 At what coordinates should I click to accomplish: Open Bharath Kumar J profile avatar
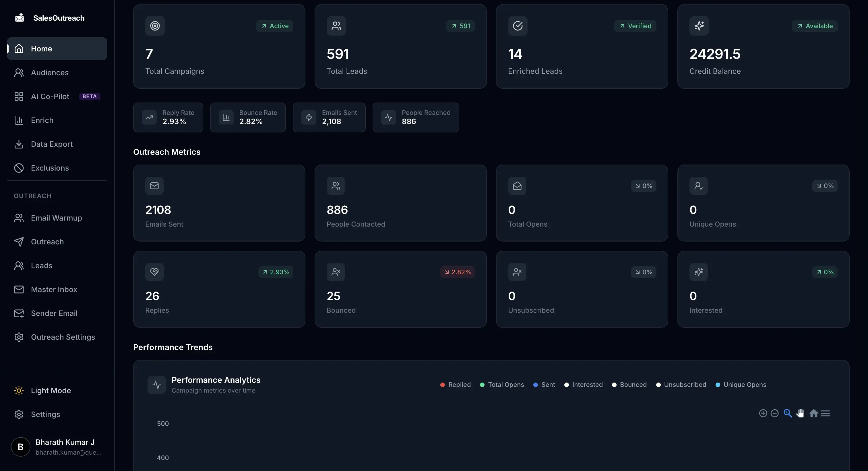point(20,447)
